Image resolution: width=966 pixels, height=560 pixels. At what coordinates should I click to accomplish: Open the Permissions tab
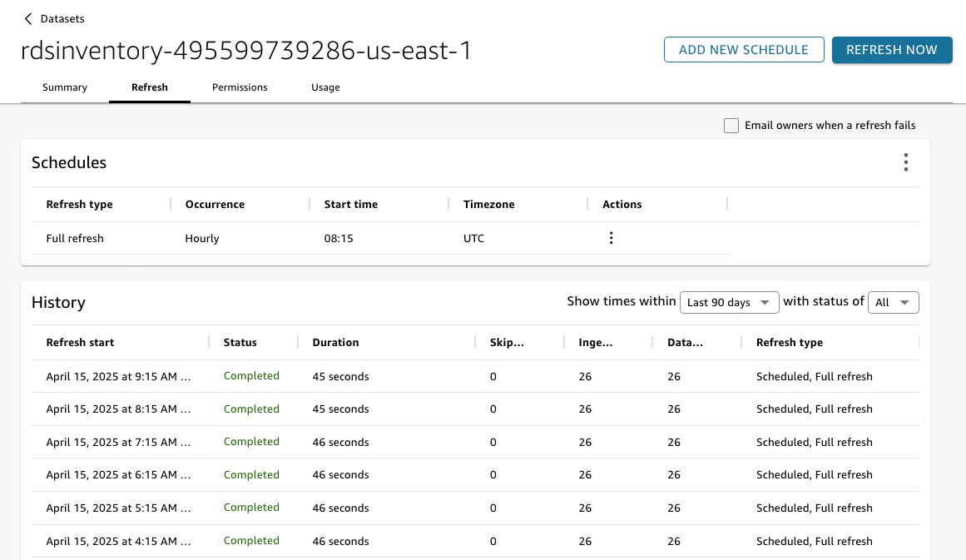point(240,87)
